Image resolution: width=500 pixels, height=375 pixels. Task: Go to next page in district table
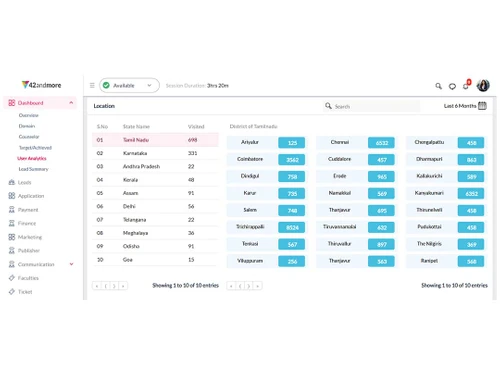click(x=248, y=286)
